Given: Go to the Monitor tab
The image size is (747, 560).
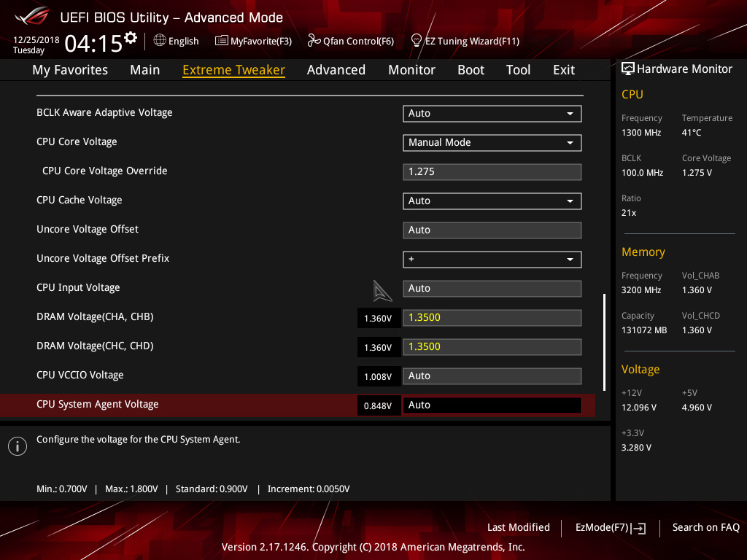Looking at the screenshot, I should [411, 70].
